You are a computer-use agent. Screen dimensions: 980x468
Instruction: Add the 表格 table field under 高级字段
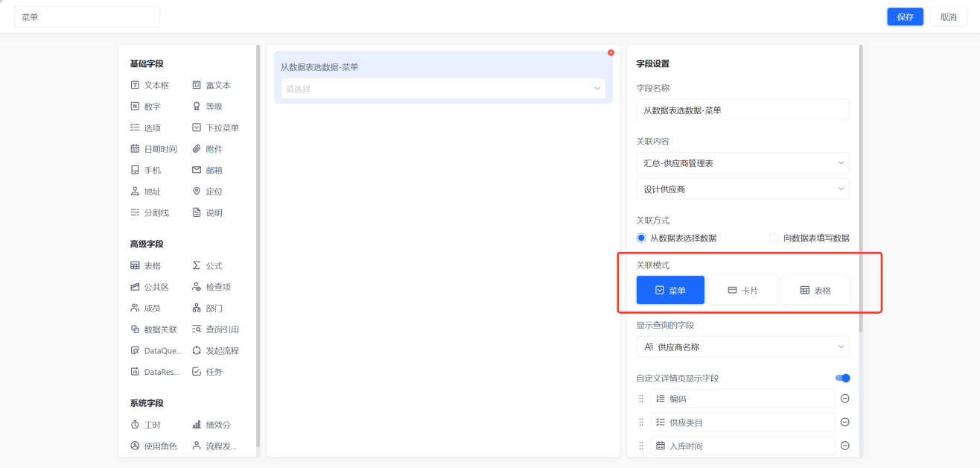[145, 265]
